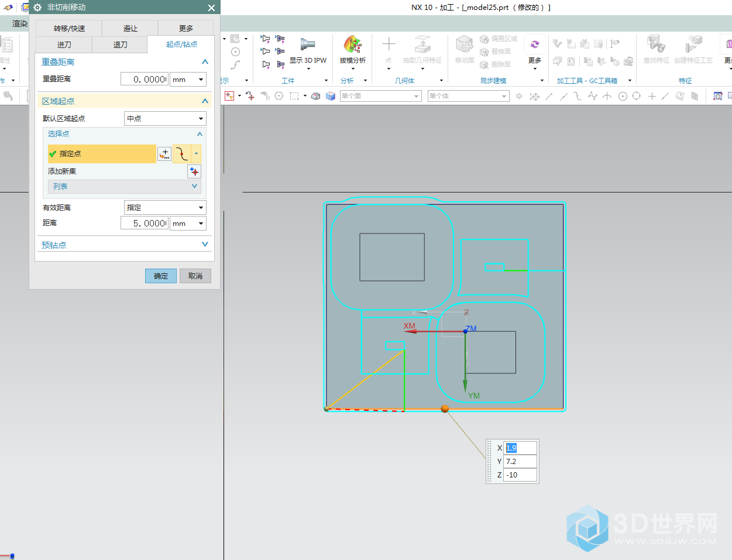
Task: Toggle the arc center snap icon
Action: pyautogui.click(x=623, y=96)
